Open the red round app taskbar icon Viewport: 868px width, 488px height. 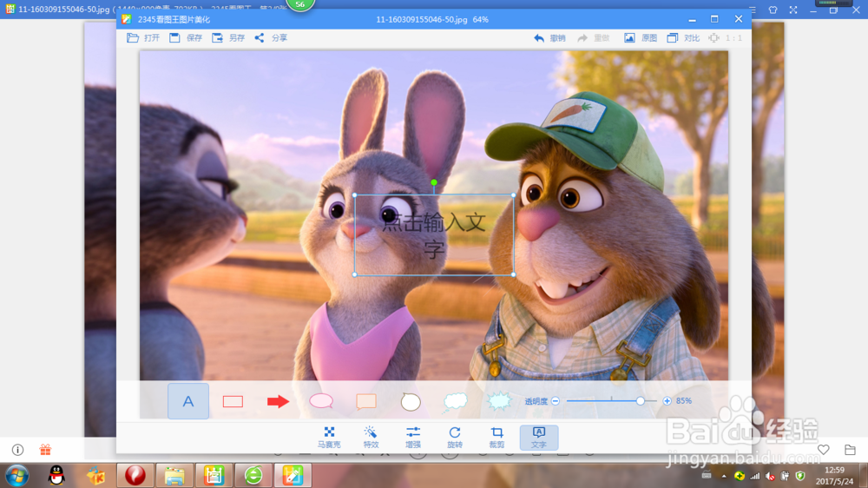point(135,476)
